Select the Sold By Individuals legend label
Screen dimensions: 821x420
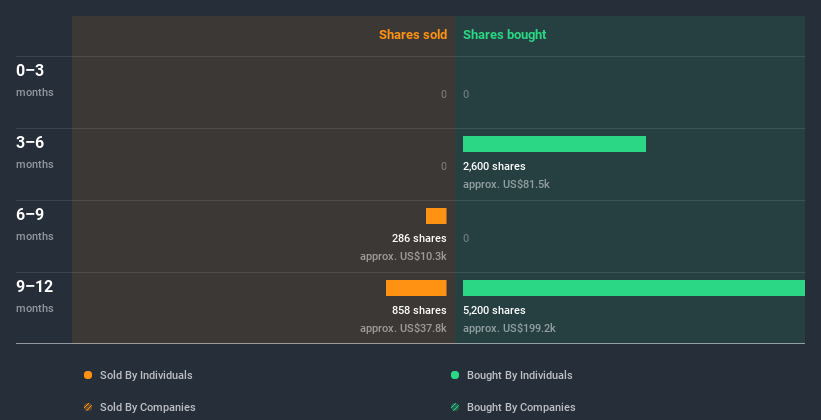coord(146,375)
